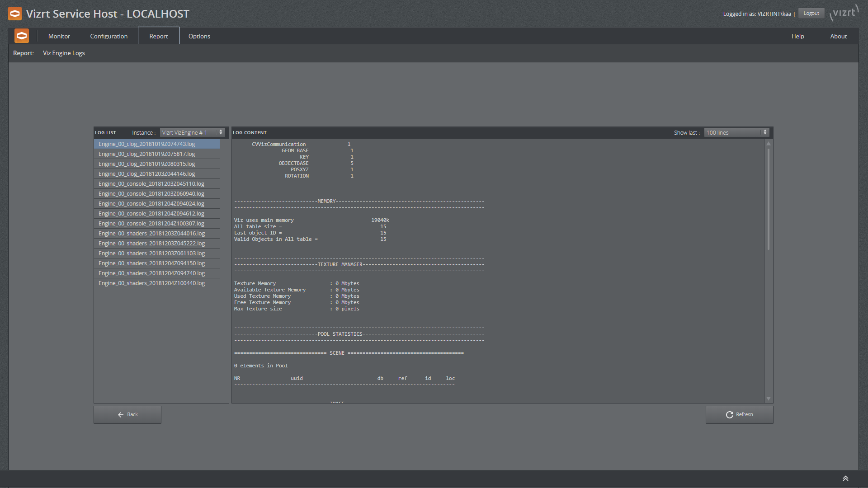868x488 pixels.
Task: Click the Vizrt Service Host home icon
Action: 21,36
